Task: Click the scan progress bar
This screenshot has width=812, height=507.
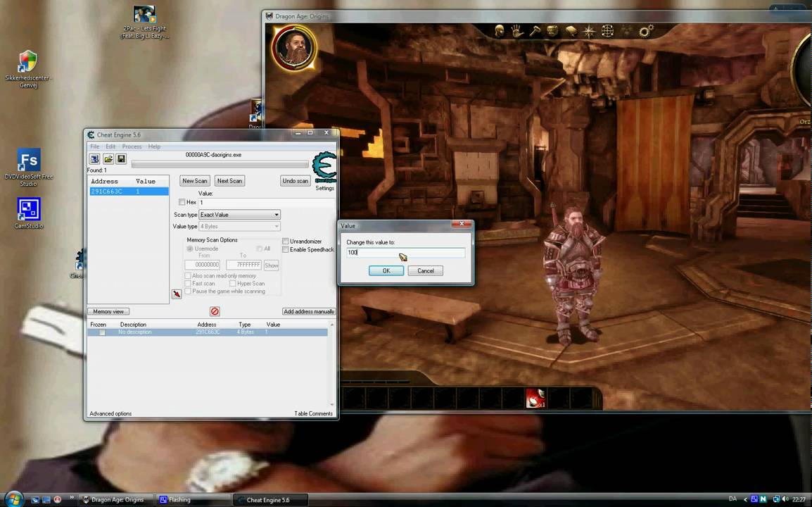Action: [220, 164]
